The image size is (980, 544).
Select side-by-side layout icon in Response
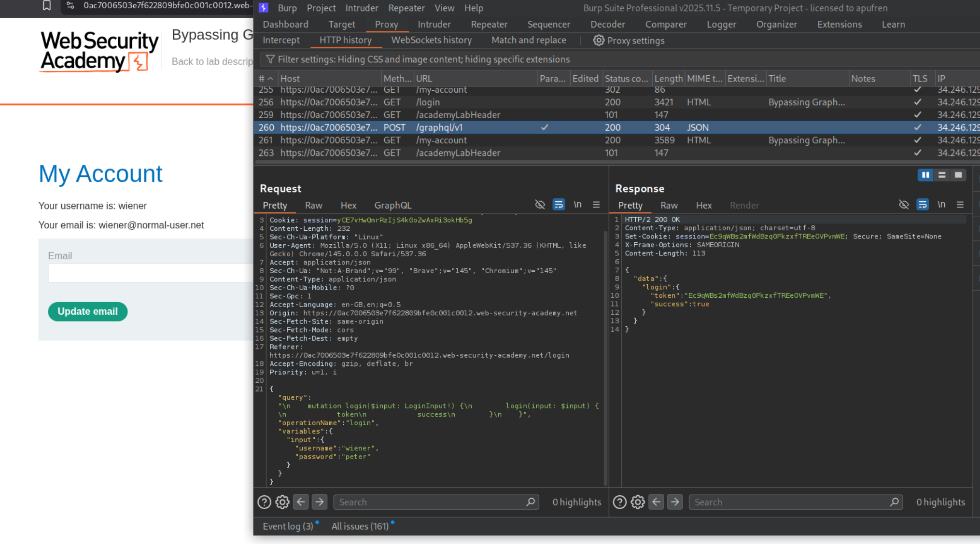point(925,175)
